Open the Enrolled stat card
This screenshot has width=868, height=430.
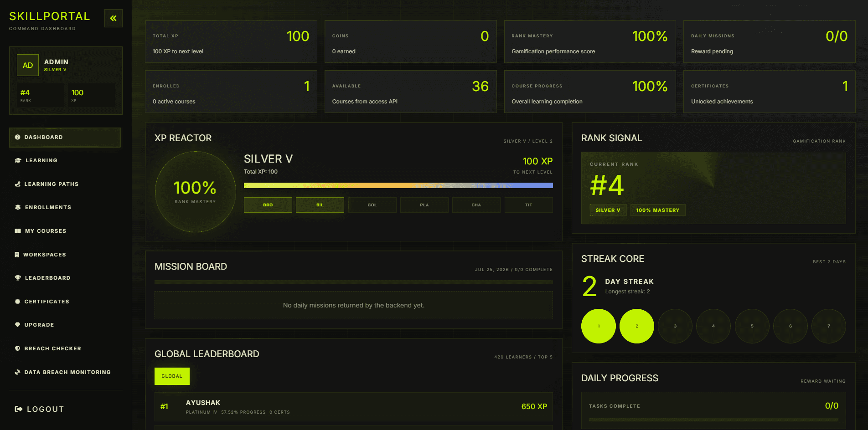coord(231,92)
